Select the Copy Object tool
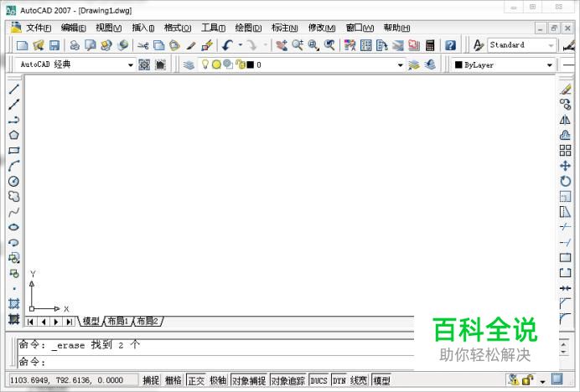 click(x=565, y=105)
